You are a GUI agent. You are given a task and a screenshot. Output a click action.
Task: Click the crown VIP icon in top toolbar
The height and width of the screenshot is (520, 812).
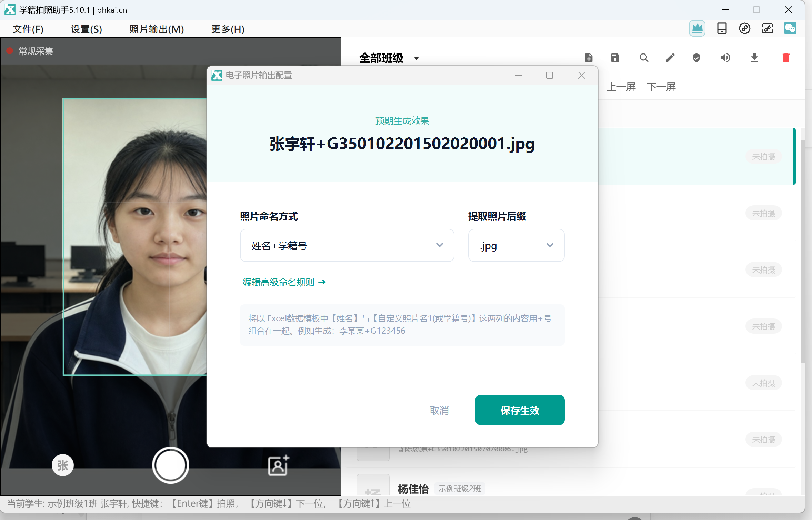[x=697, y=28]
